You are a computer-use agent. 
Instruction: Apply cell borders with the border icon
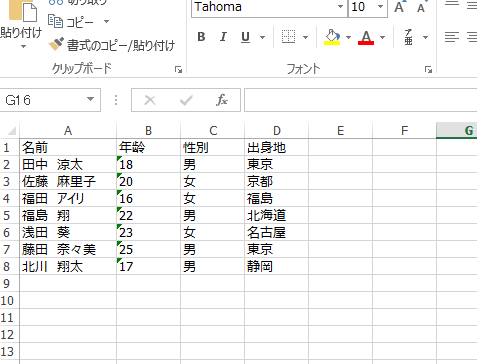point(288,37)
